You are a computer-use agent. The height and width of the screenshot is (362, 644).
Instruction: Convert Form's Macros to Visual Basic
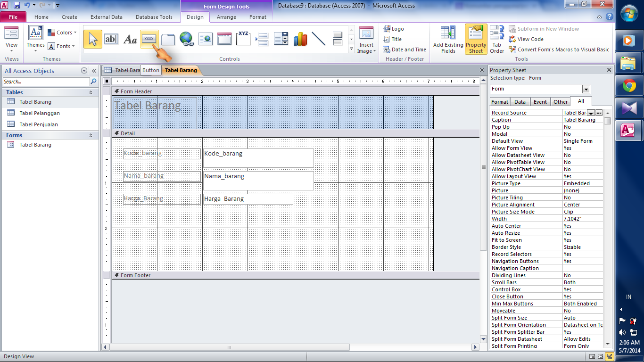[x=559, y=49]
